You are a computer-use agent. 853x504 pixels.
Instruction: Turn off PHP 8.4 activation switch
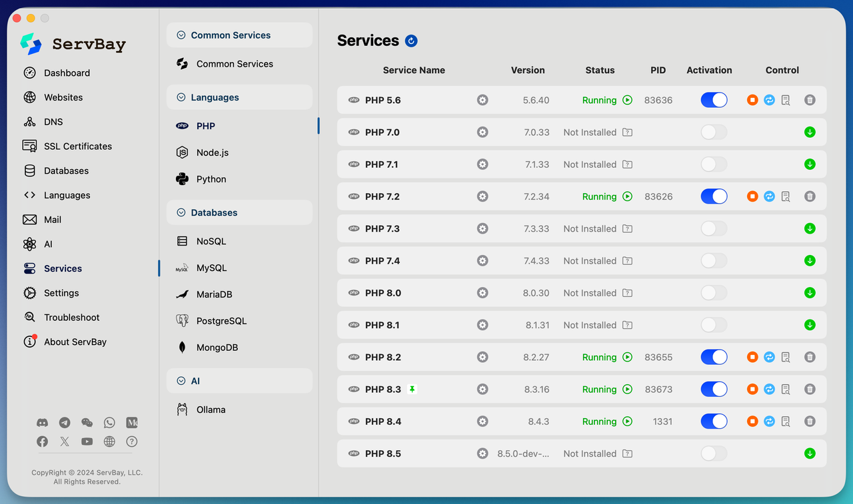point(714,421)
